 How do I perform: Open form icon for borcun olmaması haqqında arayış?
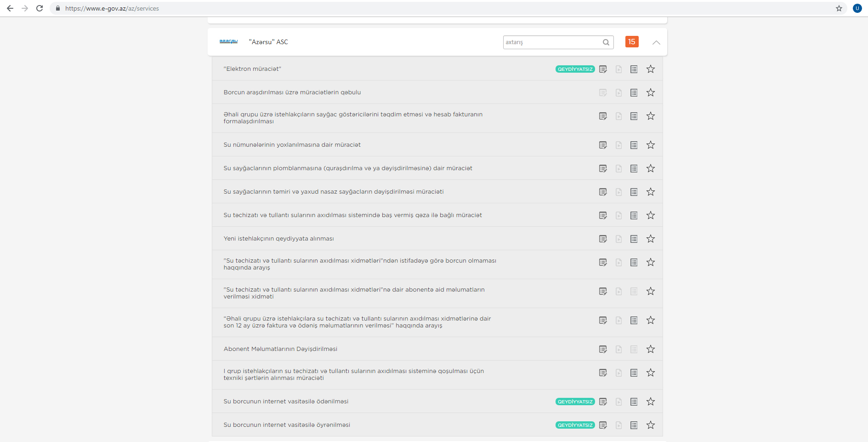pos(603,262)
